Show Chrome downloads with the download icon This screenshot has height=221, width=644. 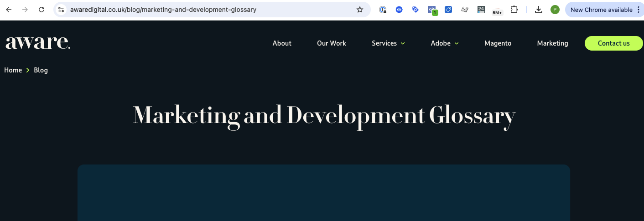point(539,10)
